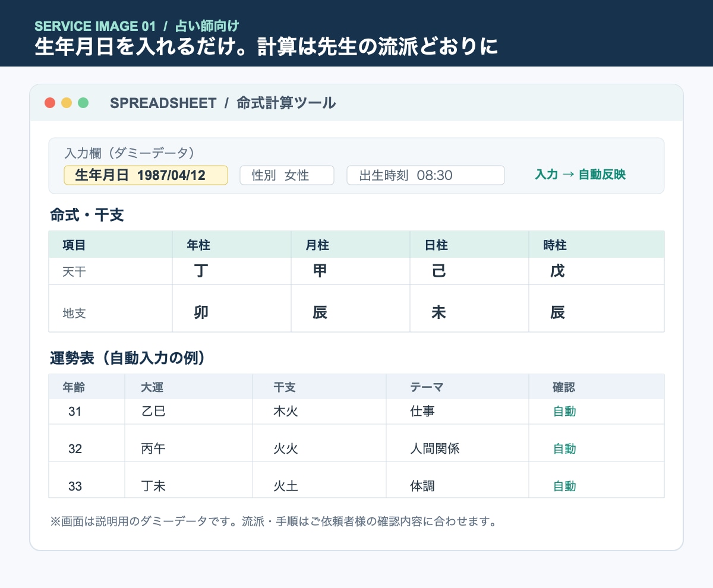This screenshot has width=713, height=588.
Task: Click the 入力欄（ダミーデータ） label
Action: pos(130,153)
